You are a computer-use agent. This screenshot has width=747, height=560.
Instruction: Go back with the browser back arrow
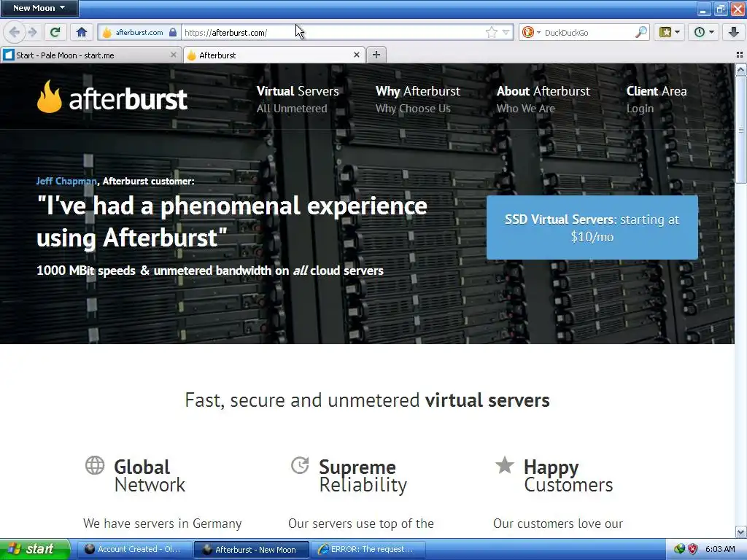click(15, 32)
